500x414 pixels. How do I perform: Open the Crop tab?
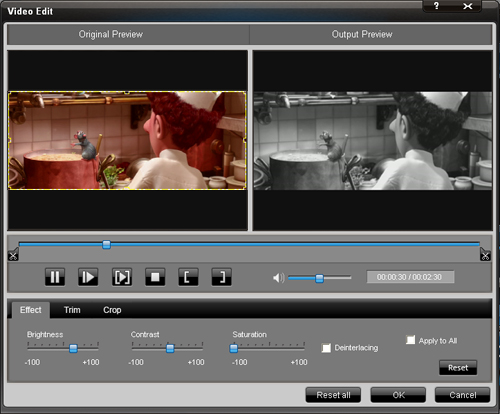pos(112,310)
